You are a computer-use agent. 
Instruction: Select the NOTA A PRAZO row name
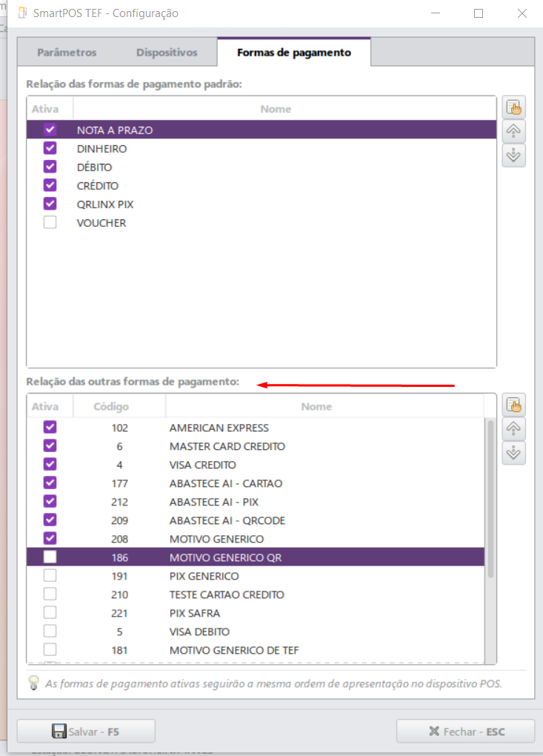[115, 130]
